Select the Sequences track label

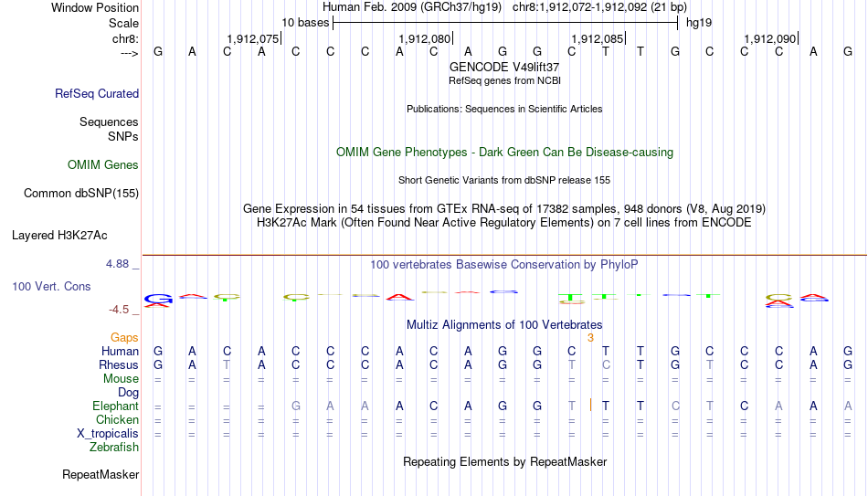[109, 121]
